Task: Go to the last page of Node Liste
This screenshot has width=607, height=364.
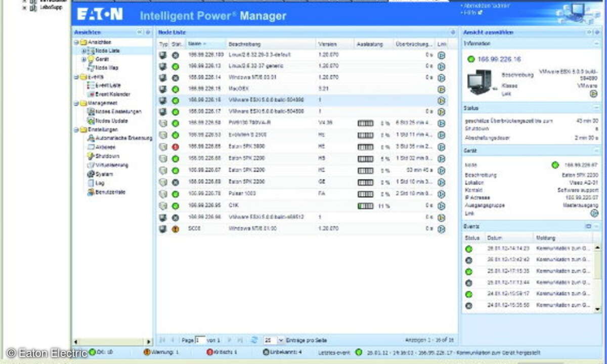Action: click(x=240, y=340)
